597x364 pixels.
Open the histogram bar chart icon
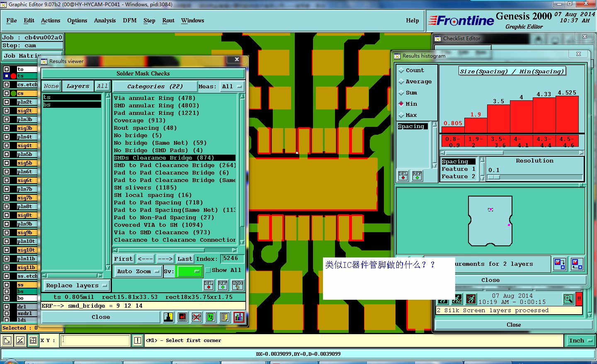239,317
